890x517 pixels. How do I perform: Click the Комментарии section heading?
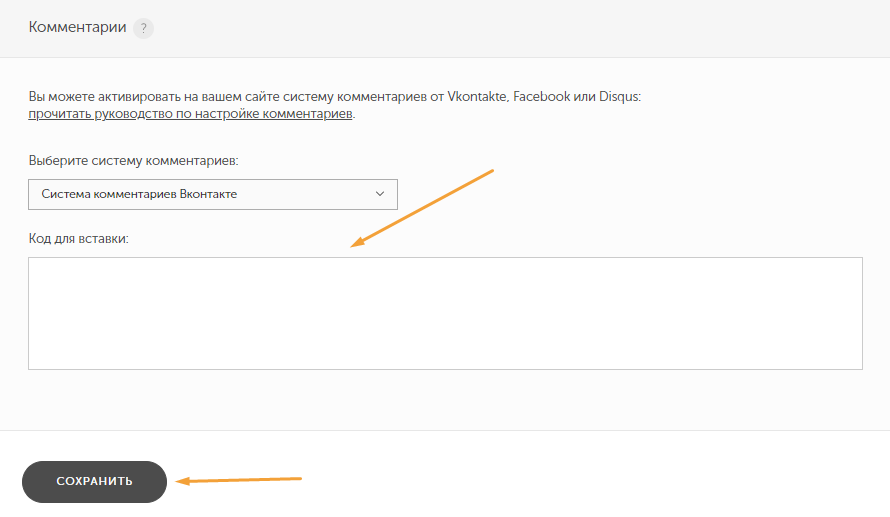[x=77, y=27]
